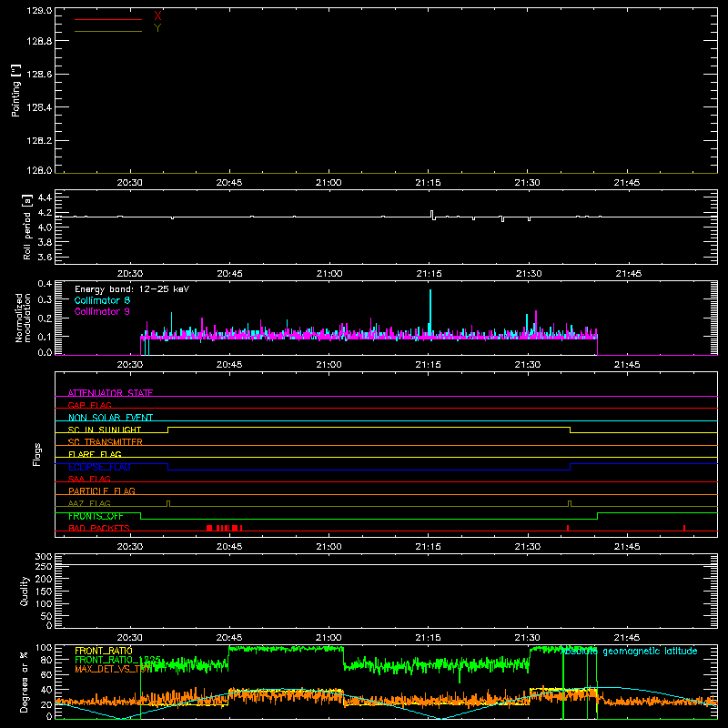Click the 4.4 roll period tick label

pyautogui.click(x=45, y=197)
